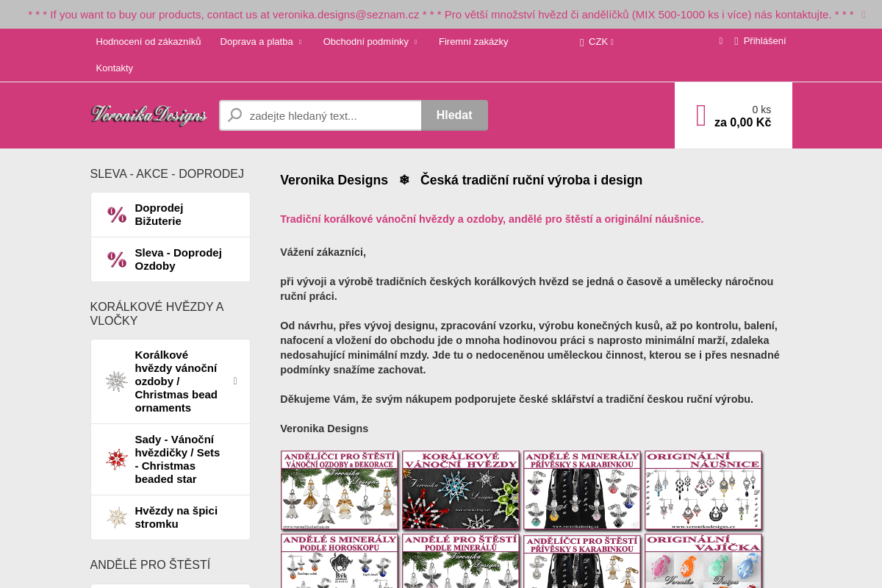Viewport: 882px width, 588px height.
Task: Dismiss the pink announcement bar via its X icon
Action: pyautogui.click(x=864, y=14)
